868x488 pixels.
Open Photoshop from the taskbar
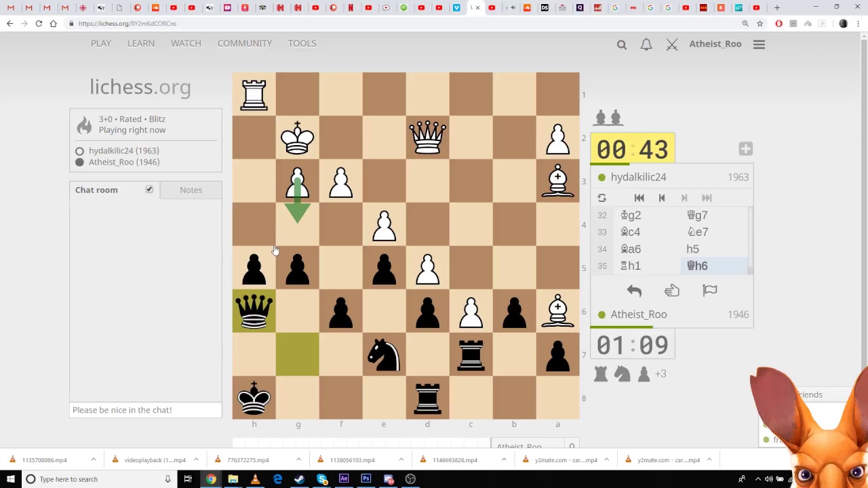pos(366,479)
